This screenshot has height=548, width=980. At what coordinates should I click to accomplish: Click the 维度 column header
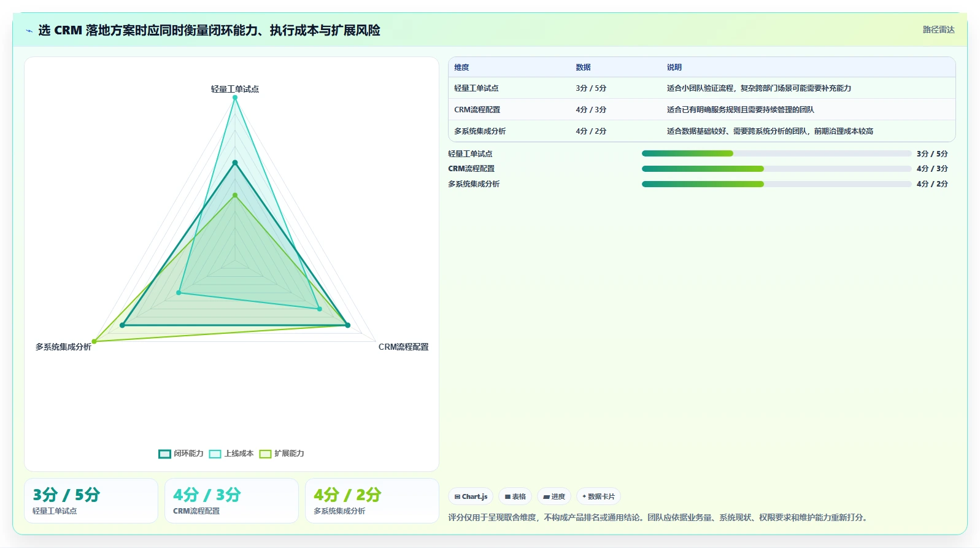pos(461,68)
